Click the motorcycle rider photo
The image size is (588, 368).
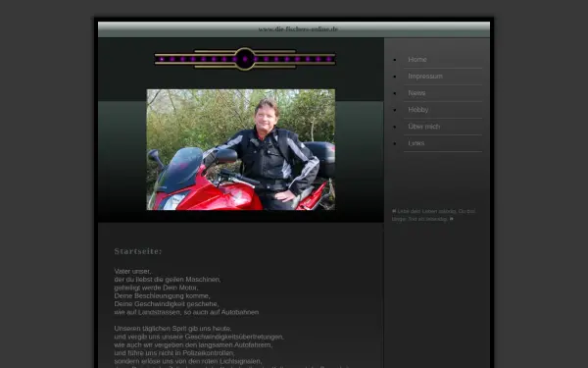241,149
